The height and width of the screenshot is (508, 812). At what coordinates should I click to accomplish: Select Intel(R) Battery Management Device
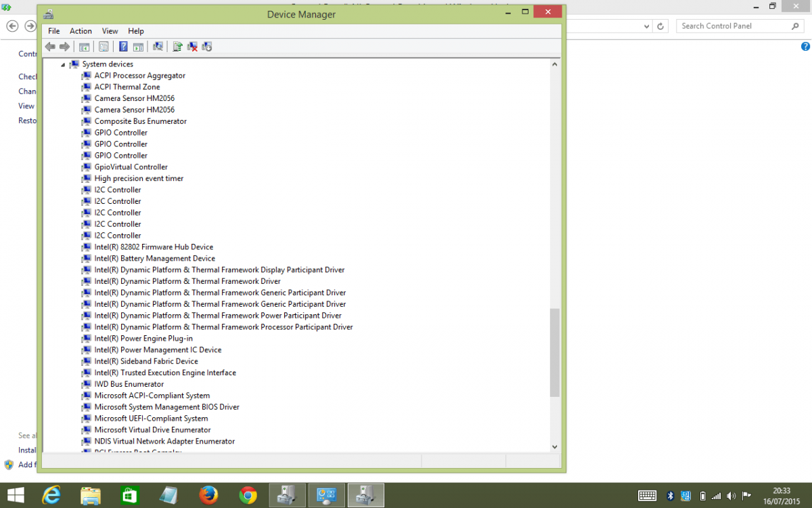[154, 259]
